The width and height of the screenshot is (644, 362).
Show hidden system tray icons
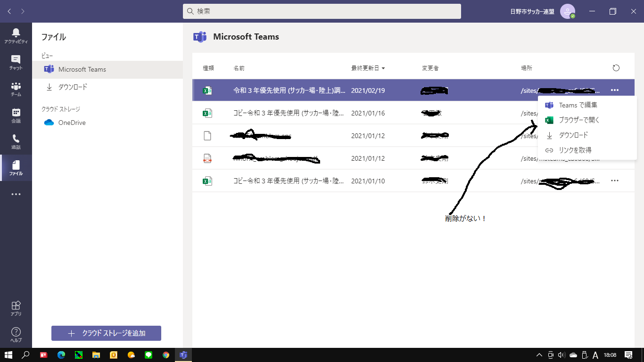pyautogui.click(x=539, y=355)
